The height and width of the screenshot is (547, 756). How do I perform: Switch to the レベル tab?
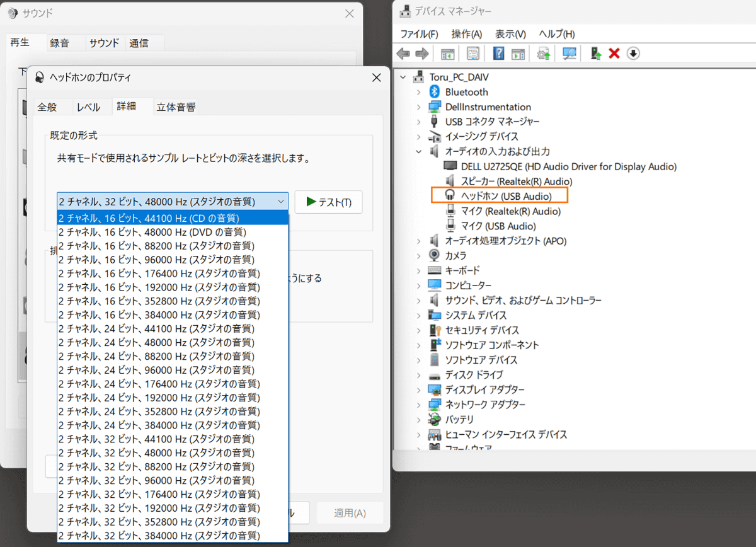click(89, 107)
